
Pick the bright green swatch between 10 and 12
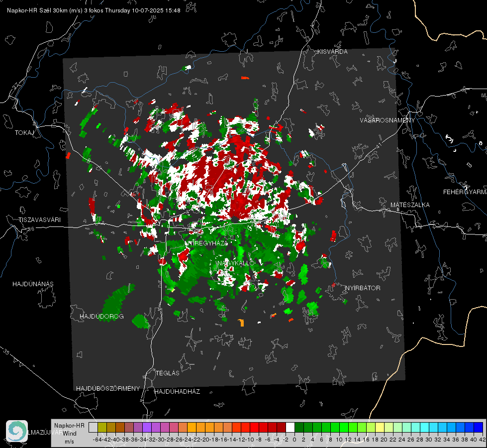pos(344,427)
